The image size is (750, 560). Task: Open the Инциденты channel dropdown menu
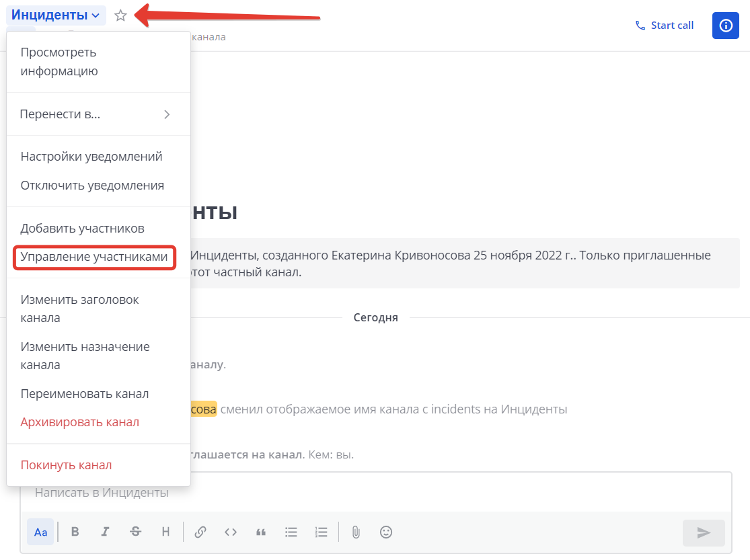click(x=56, y=15)
